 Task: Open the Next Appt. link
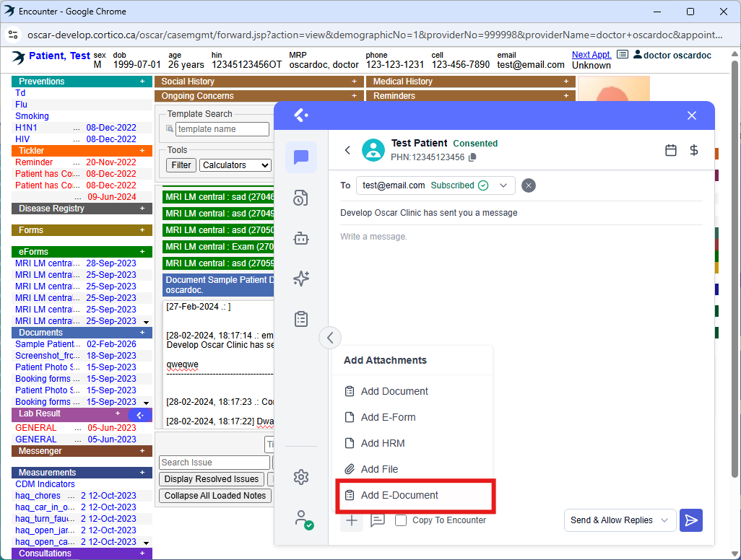coord(591,55)
